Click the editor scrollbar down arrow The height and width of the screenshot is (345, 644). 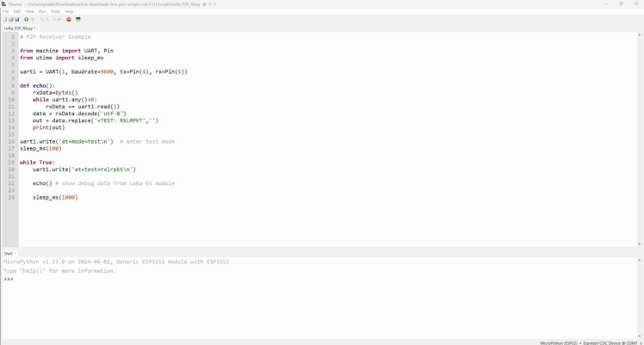(640, 244)
